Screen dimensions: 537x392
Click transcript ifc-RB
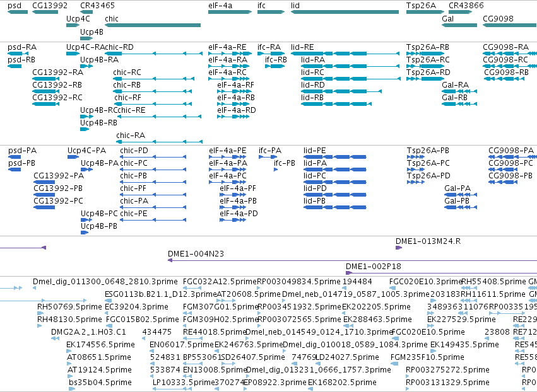tap(274, 66)
